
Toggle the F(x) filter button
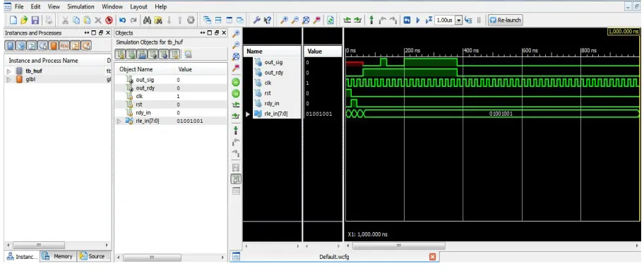point(64,46)
